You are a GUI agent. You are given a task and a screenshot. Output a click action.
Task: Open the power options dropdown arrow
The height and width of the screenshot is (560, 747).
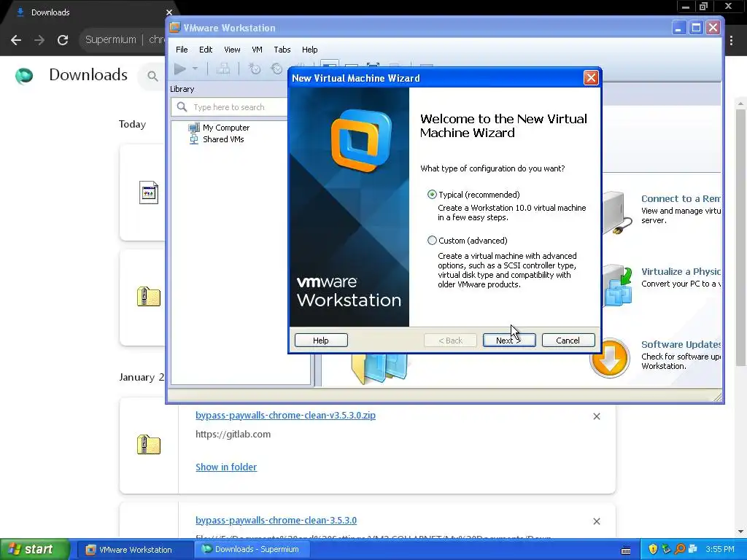(x=195, y=69)
